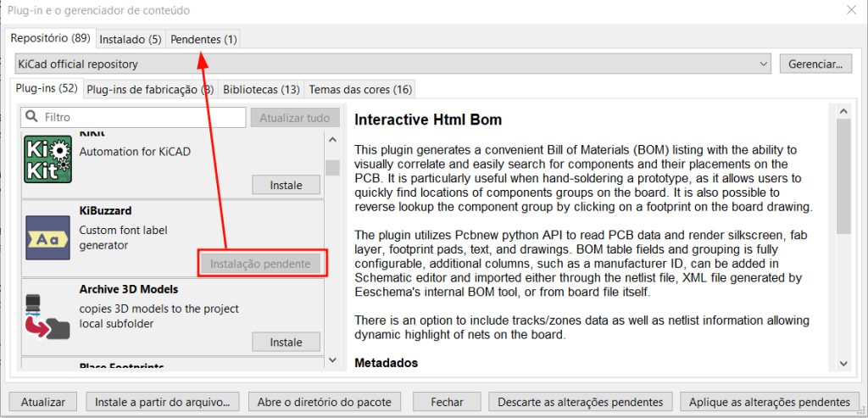Click the Atualizar tudo button
Image resolution: width=868 pixels, height=418 pixels.
[x=295, y=117]
